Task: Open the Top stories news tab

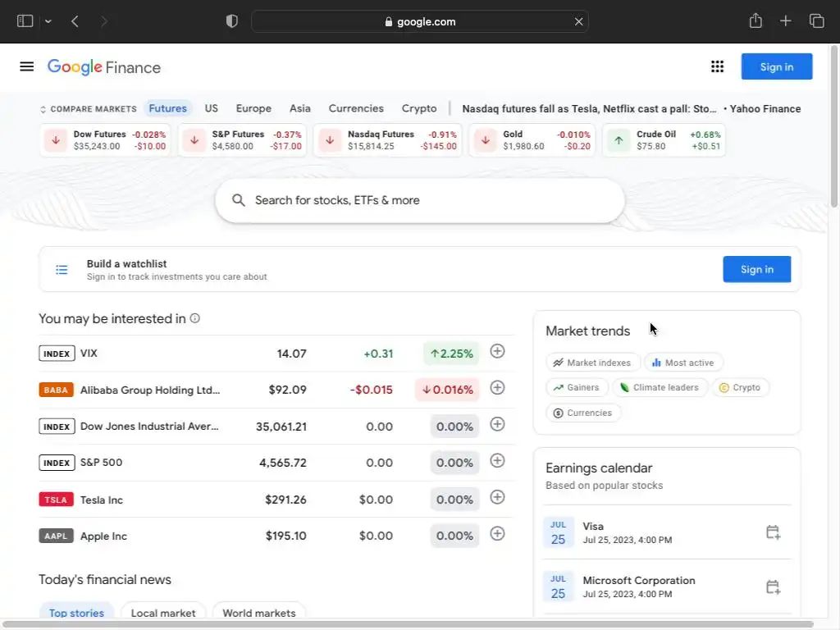Action: [x=76, y=612]
